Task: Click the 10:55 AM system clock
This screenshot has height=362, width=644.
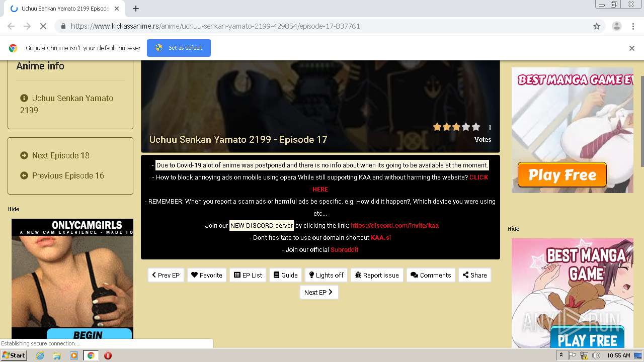Action: coord(618,355)
